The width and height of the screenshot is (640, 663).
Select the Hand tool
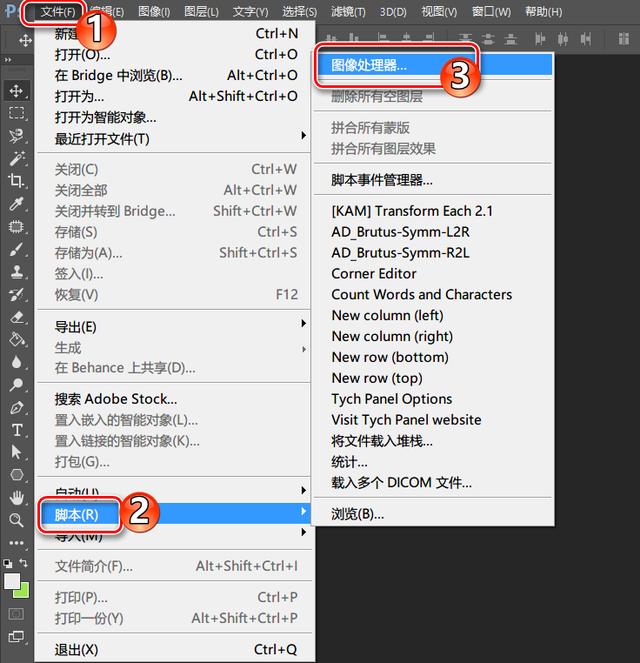point(16,498)
